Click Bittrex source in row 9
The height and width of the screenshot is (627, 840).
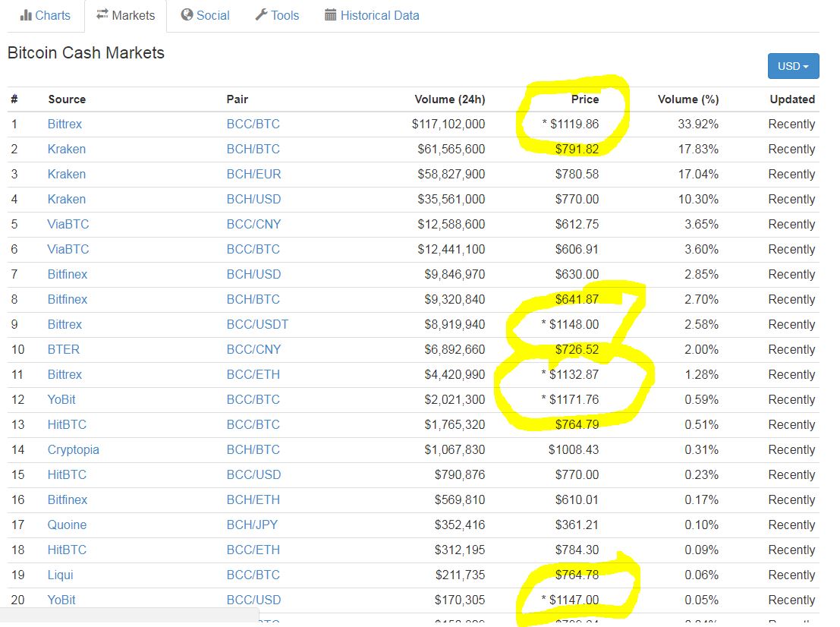(64, 325)
